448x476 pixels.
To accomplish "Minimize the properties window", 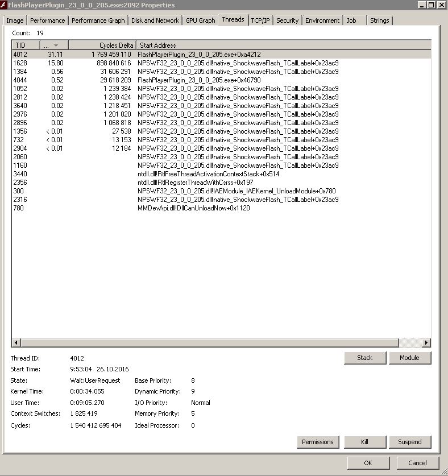I will tap(422, 5).
